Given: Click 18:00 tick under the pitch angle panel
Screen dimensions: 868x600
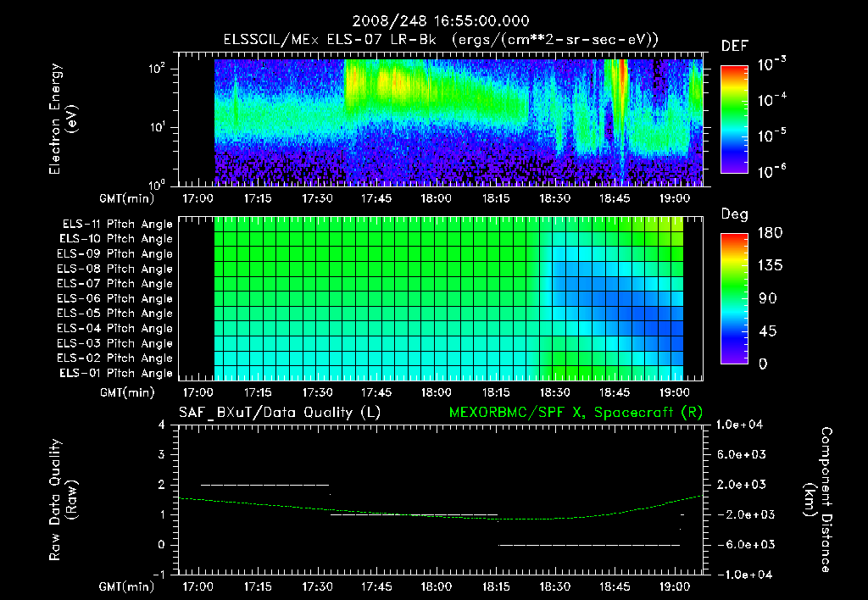Looking at the screenshot, I should click(x=437, y=392).
